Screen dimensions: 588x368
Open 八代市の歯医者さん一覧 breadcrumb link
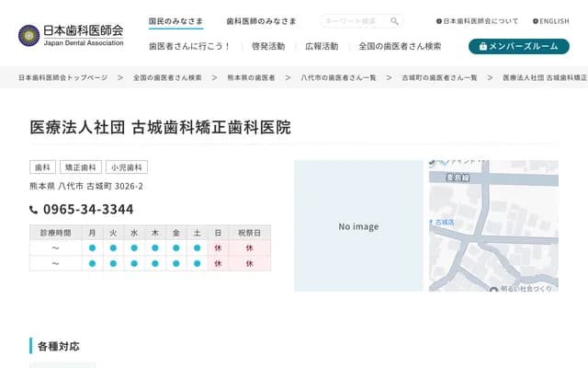click(x=338, y=78)
